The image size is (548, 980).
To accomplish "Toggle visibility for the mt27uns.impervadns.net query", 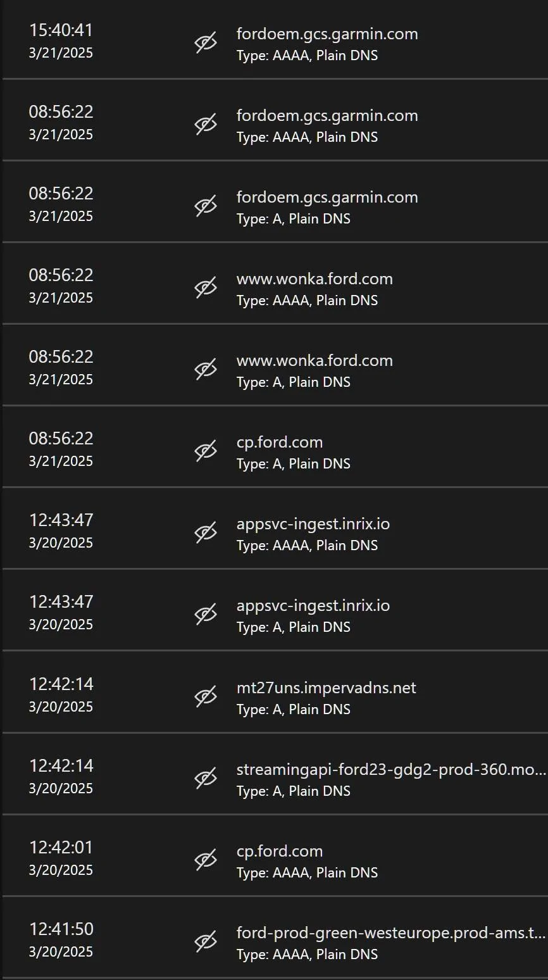I will click(x=206, y=697).
